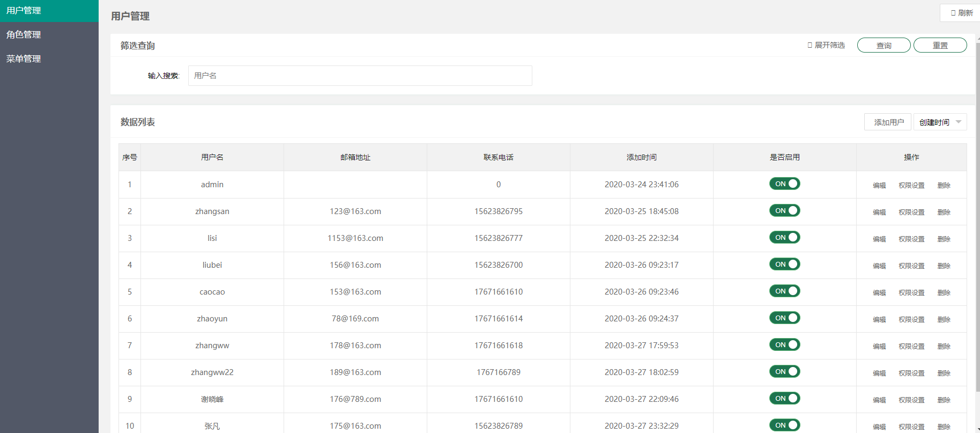Viewport: 980px width, 433px height.
Task: Switch off the toggle for zhangww22
Action: 784,372
